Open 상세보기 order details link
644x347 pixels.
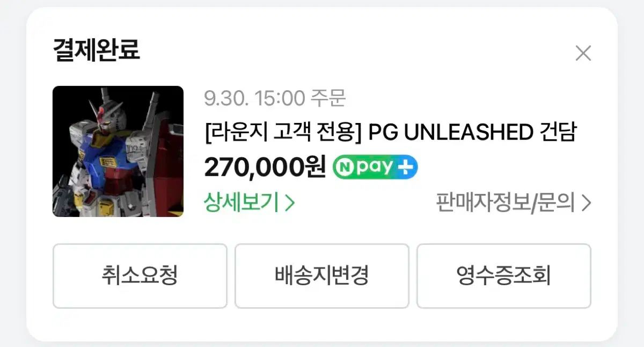250,203
